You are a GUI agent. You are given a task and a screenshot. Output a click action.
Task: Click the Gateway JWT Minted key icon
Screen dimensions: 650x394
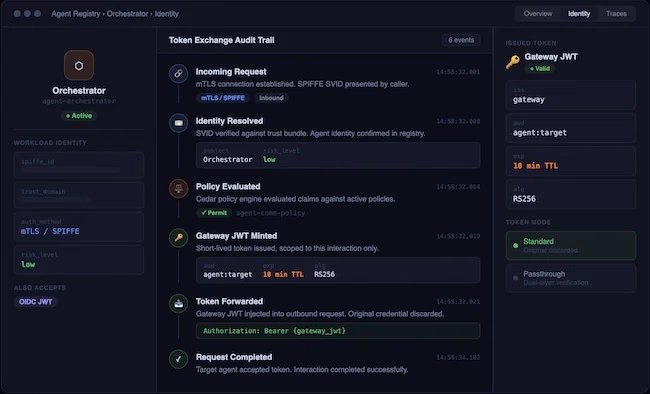(x=179, y=238)
